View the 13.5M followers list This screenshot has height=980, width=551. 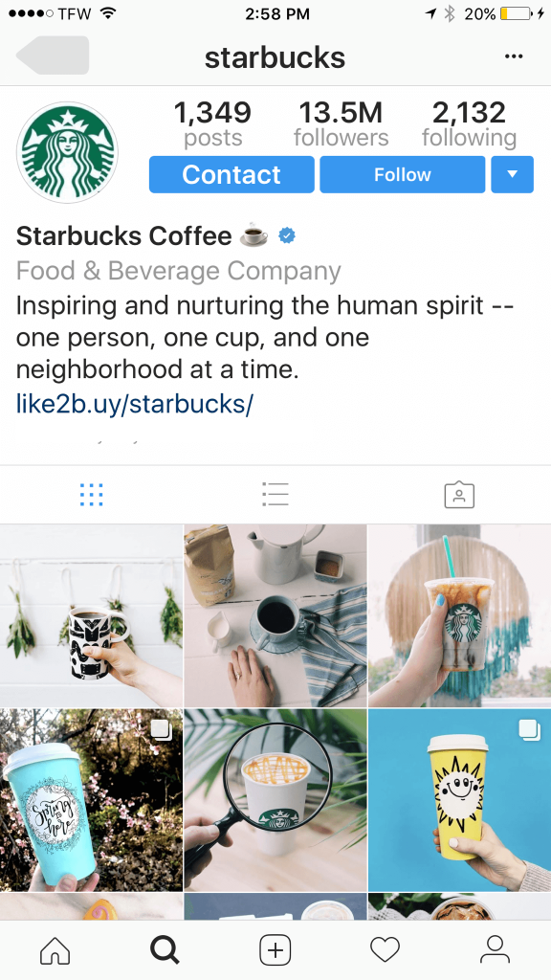tap(342, 123)
